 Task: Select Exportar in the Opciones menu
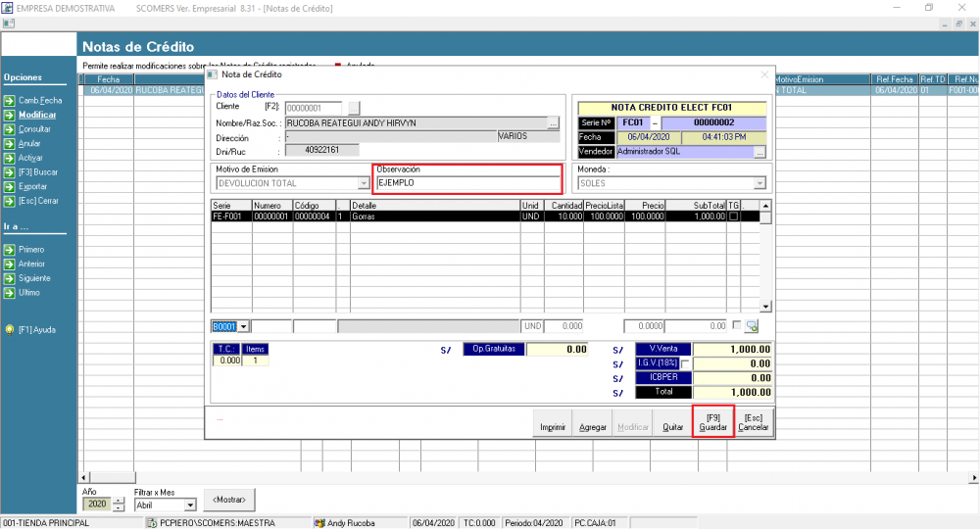coord(32,187)
